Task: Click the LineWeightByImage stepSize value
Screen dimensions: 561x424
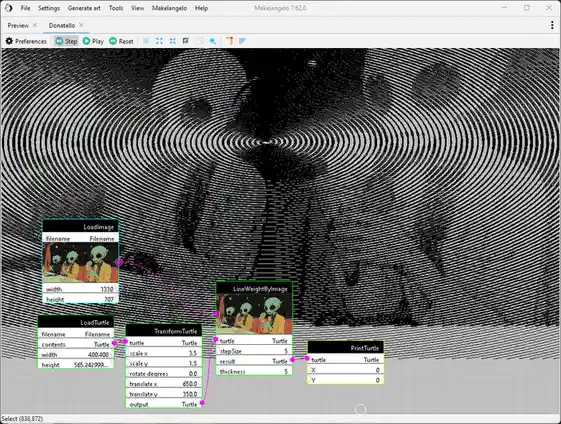Action: coord(286,351)
